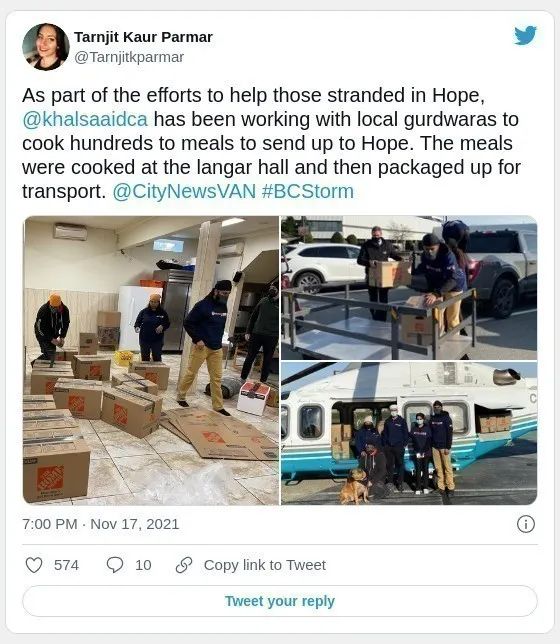560x644 pixels.
Task: Open the parking lot cart loading photo
Action: pyautogui.click(x=409, y=288)
